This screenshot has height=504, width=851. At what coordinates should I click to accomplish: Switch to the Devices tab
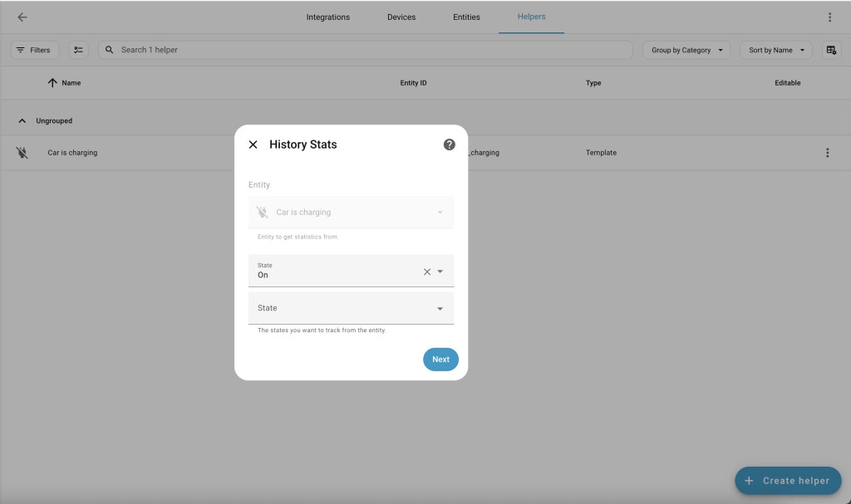[x=401, y=17]
